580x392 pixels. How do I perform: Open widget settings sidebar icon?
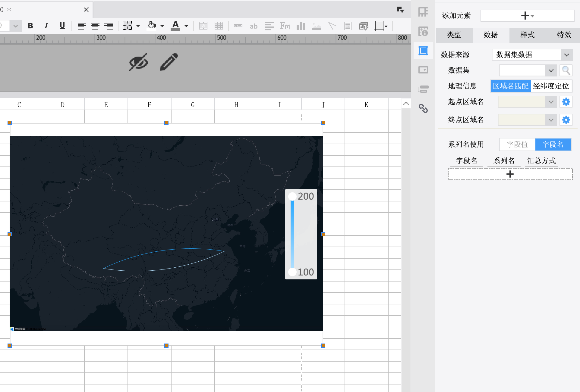tap(423, 70)
